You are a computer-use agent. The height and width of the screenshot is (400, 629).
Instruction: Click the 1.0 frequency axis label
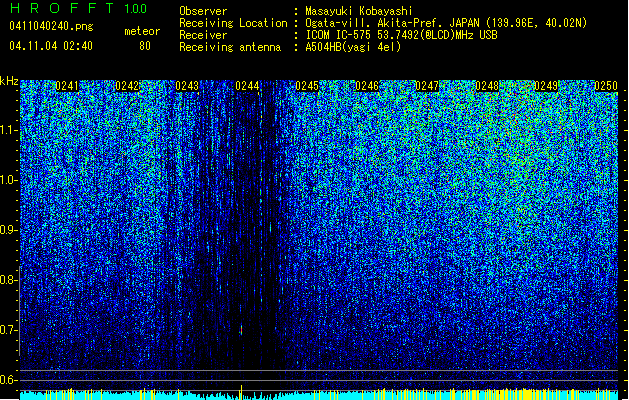(8, 180)
